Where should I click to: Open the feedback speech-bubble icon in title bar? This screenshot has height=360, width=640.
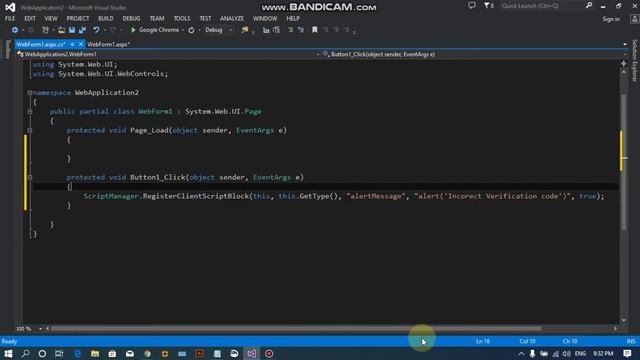tap(472, 6)
